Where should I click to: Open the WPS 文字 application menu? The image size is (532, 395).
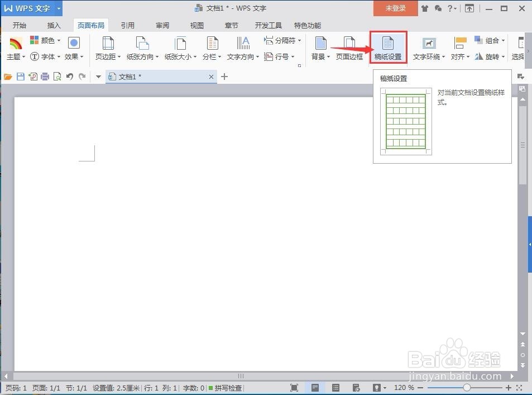[x=27, y=8]
